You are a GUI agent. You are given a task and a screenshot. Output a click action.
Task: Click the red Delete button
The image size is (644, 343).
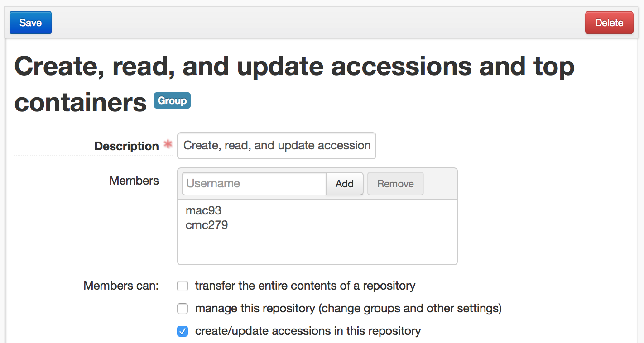click(609, 23)
